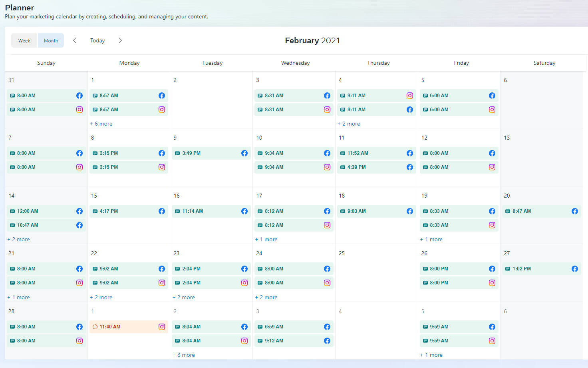This screenshot has height=368, width=588.
Task: Expand "+ 8 more" posts on March 2
Action: coord(184,355)
